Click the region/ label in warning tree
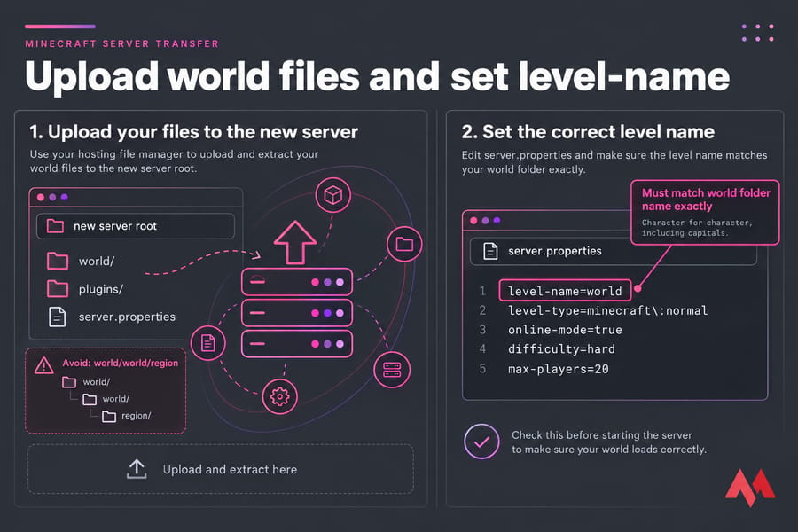 (x=136, y=416)
